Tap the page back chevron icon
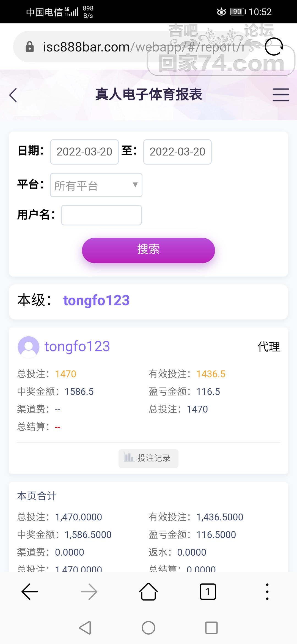Viewport: 297px width, 644px height. [x=13, y=95]
